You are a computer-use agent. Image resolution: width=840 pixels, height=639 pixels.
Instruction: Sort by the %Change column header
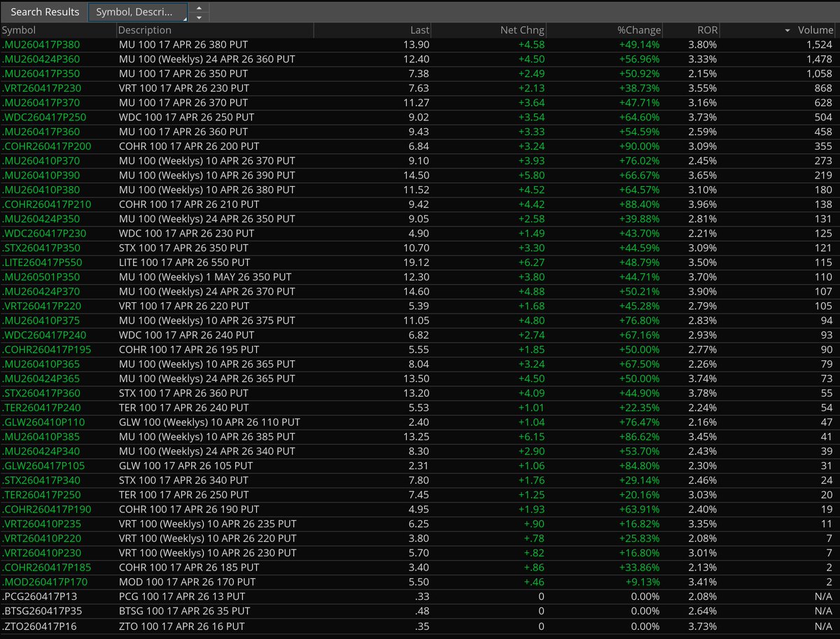pos(604,30)
